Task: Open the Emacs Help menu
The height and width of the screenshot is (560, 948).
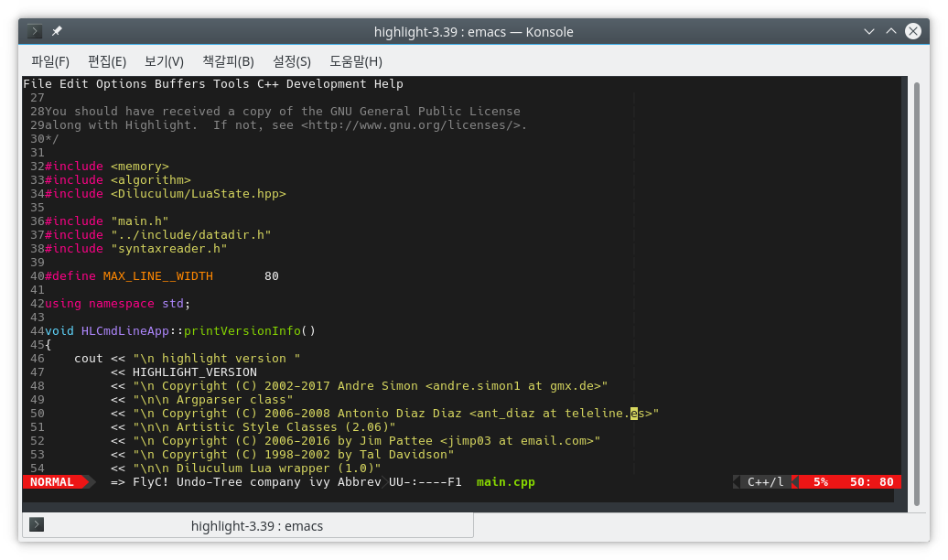Action: pos(388,83)
